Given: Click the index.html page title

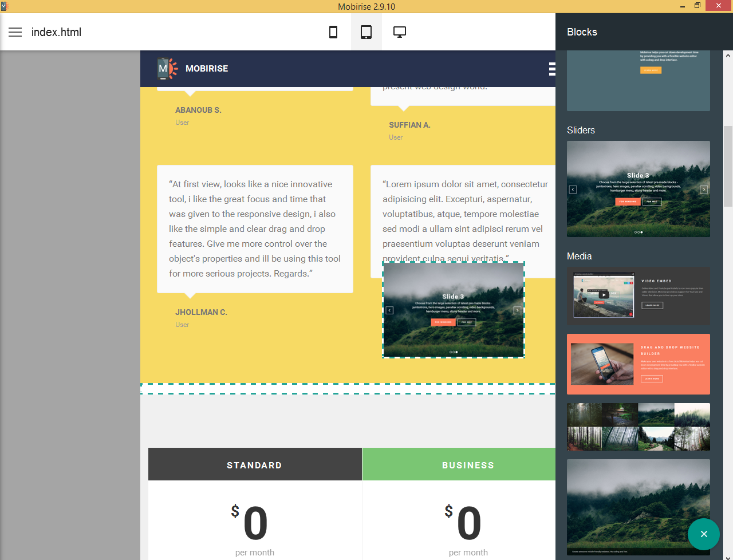Looking at the screenshot, I should pyautogui.click(x=56, y=32).
